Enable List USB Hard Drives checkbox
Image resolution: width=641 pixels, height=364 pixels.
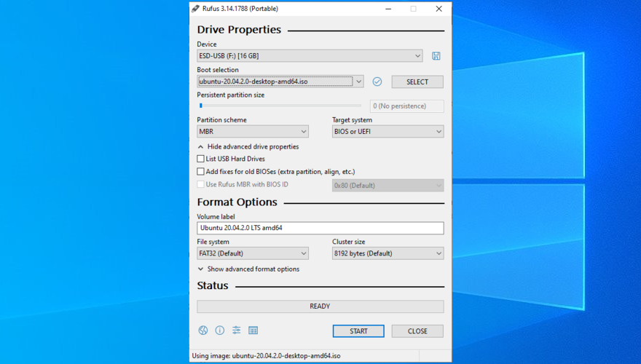[201, 159]
